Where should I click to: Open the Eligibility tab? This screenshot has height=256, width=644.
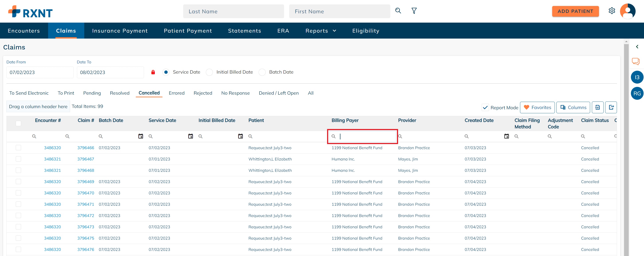366,31
